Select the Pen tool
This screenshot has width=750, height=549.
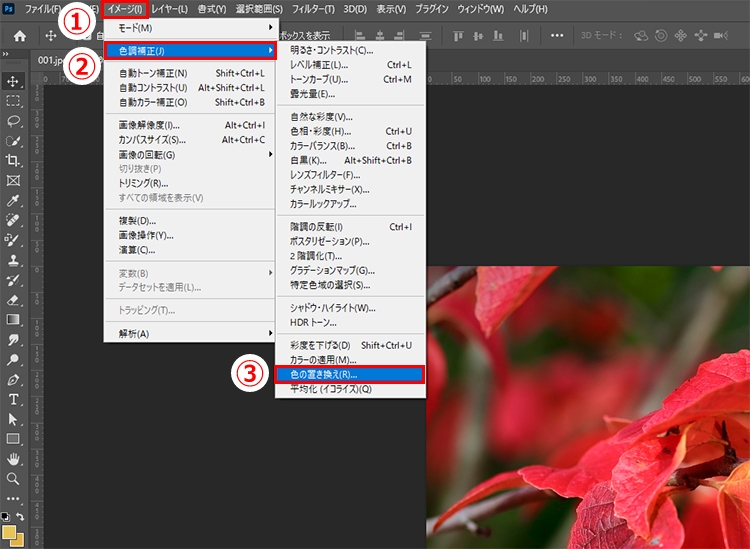tap(13, 380)
